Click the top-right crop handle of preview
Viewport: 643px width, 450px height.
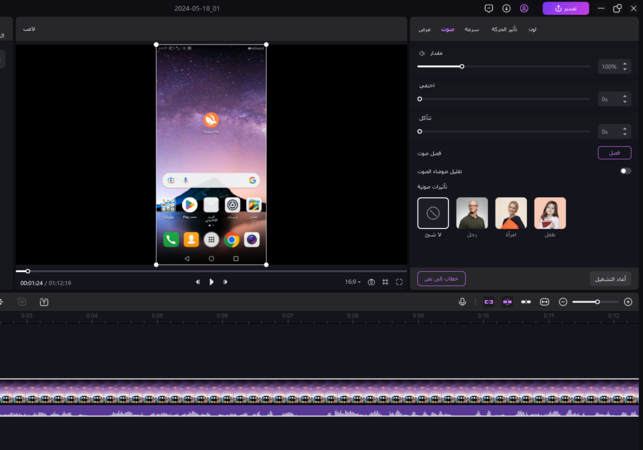(266, 44)
